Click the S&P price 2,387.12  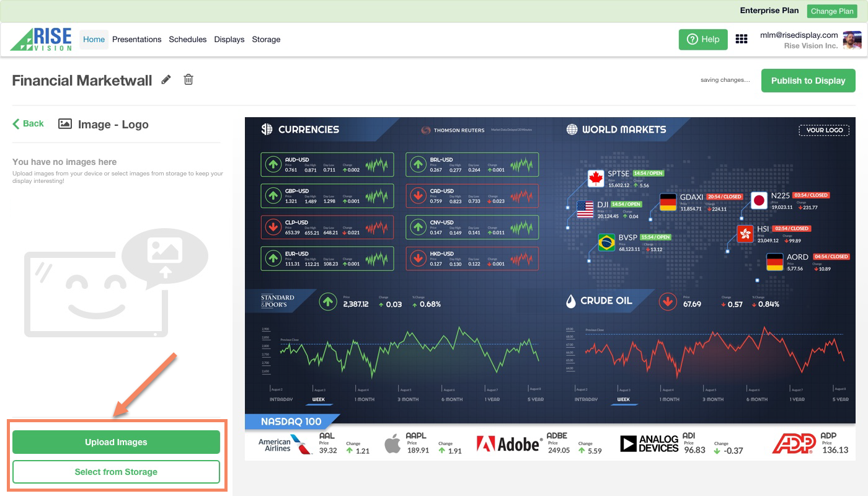(356, 304)
